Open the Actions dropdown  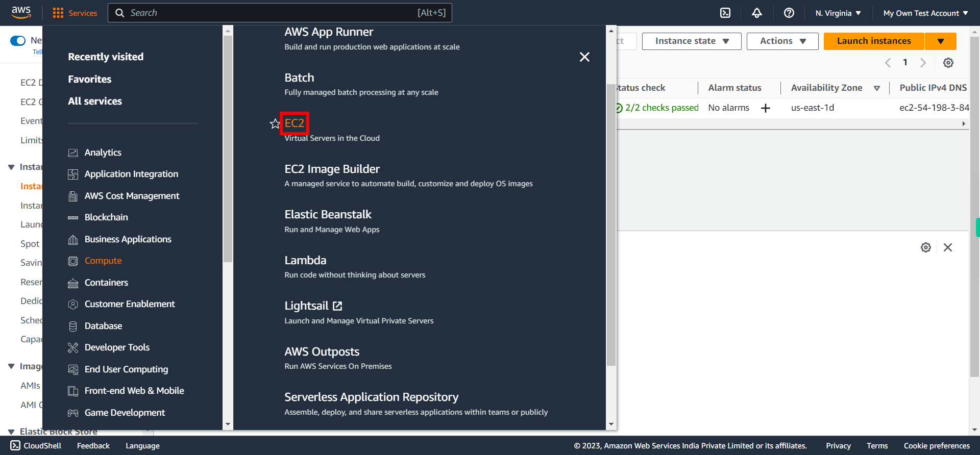(782, 41)
